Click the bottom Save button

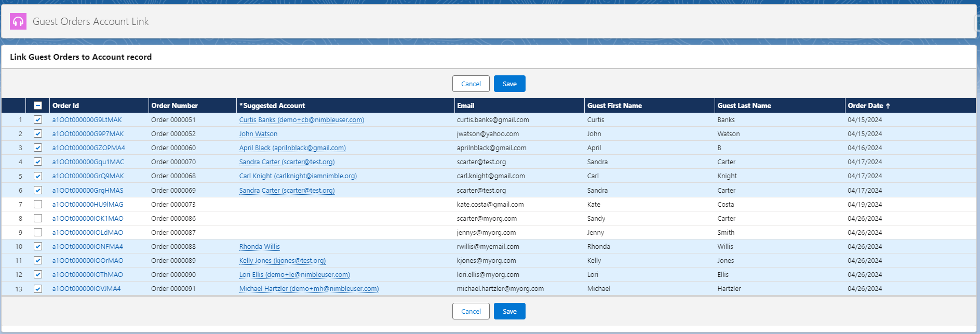tap(509, 311)
